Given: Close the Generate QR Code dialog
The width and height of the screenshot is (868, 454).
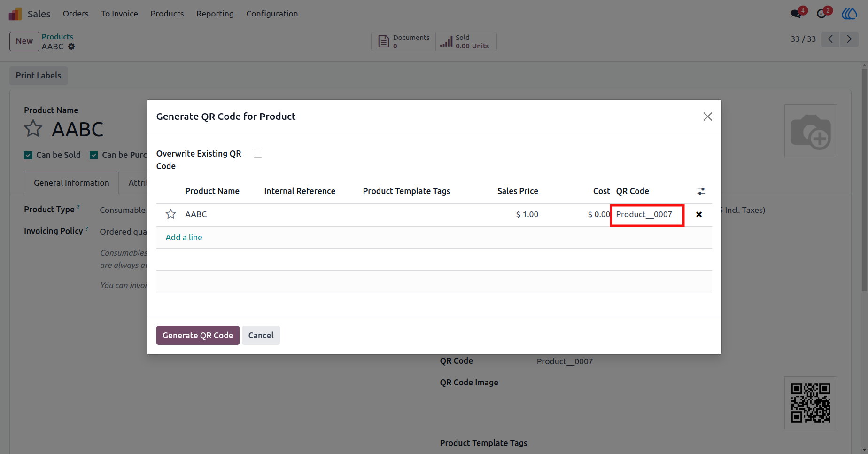Looking at the screenshot, I should click(708, 117).
